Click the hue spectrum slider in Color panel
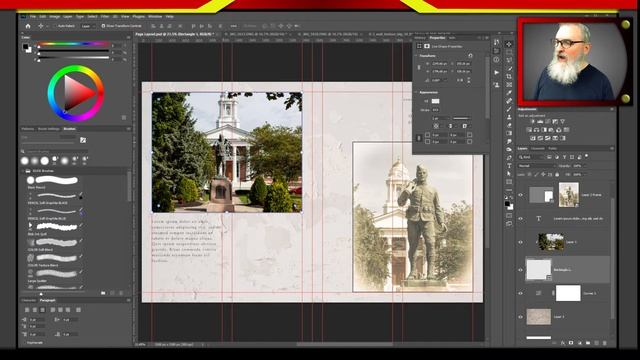Image resolution: width=640 pixels, height=360 pixels. (x=73, y=44)
